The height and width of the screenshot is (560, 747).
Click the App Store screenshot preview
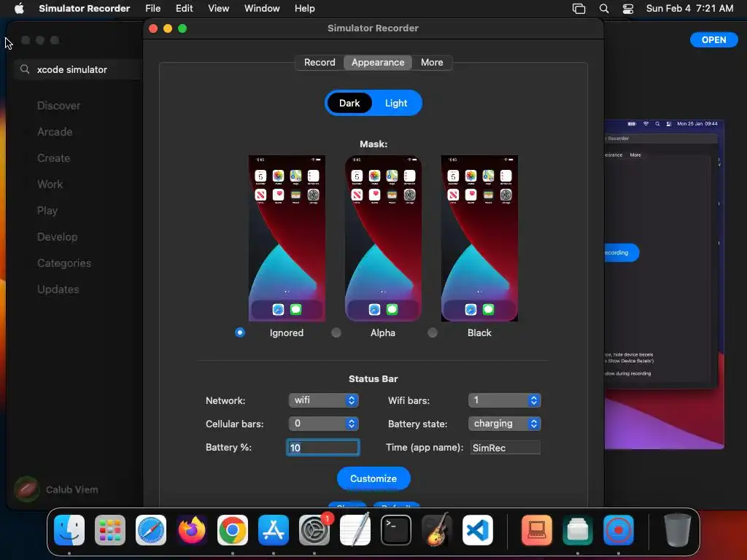click(x=665, y=284)
